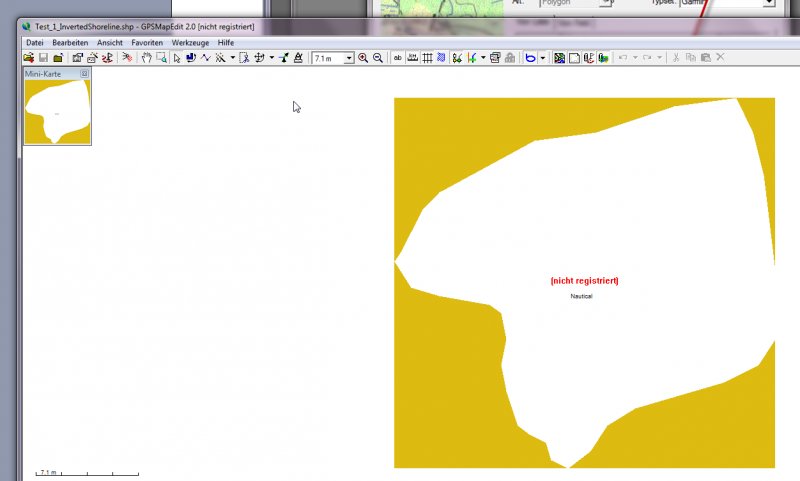The image size is (800, 481).
Task: Open the Datei menu
Action: coord(35,43)
